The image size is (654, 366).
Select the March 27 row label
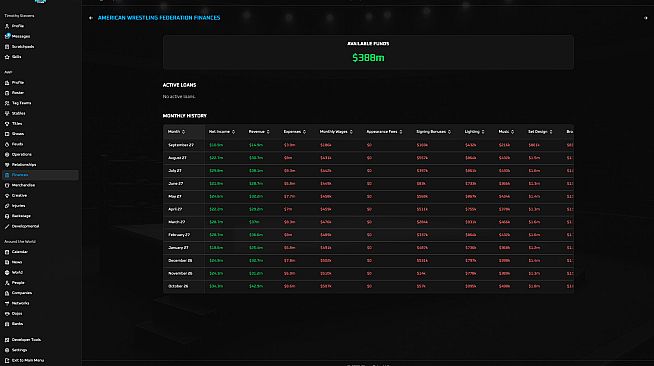coord(177,222)
